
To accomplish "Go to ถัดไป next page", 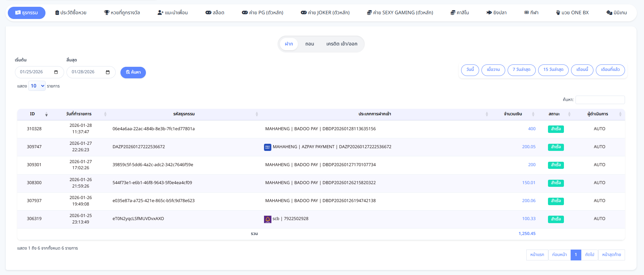I will click(589, 255).
